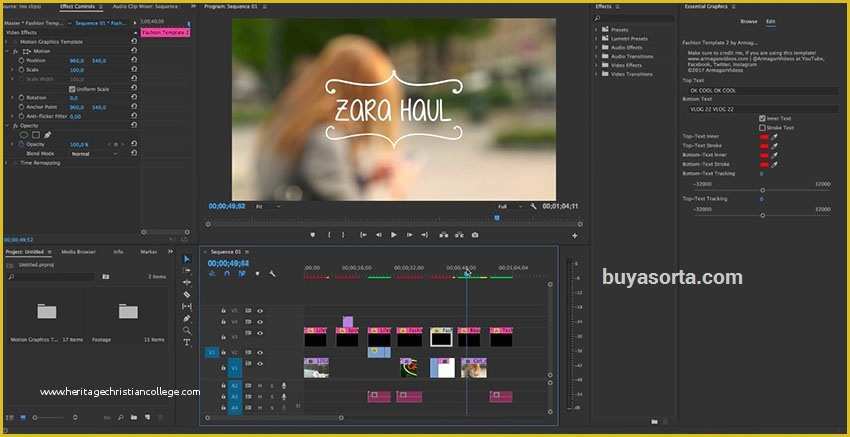Click the Extract button
Screen dimensions: 850x437
coord(459,235)
